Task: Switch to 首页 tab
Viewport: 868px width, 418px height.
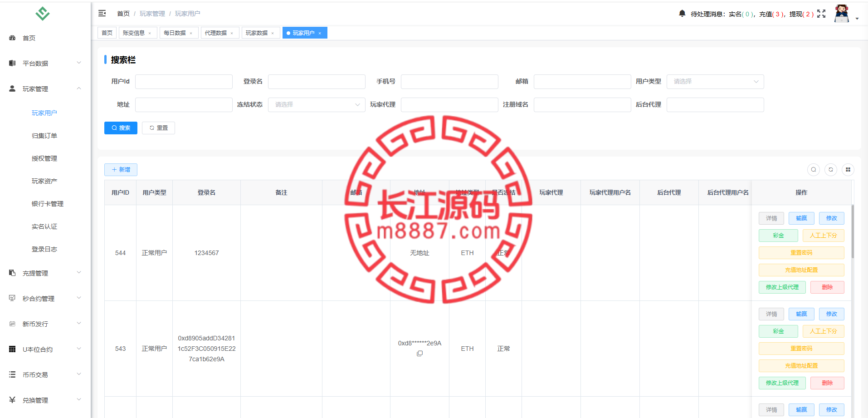Action: coord(107,33)
